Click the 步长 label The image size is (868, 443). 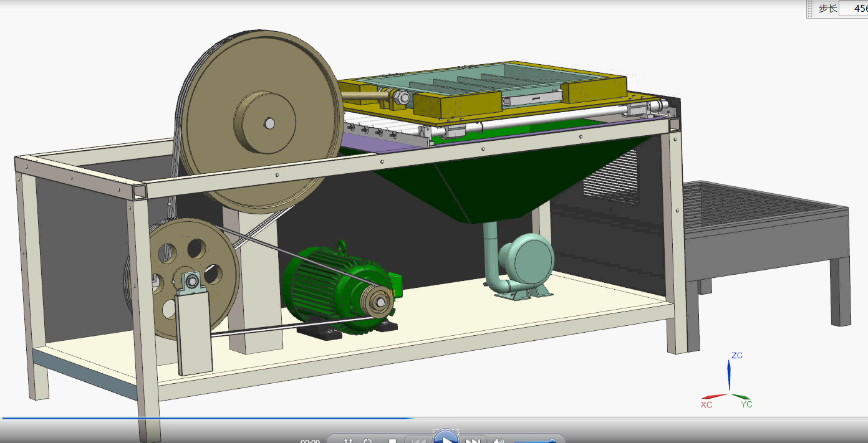tap(827, 8)
